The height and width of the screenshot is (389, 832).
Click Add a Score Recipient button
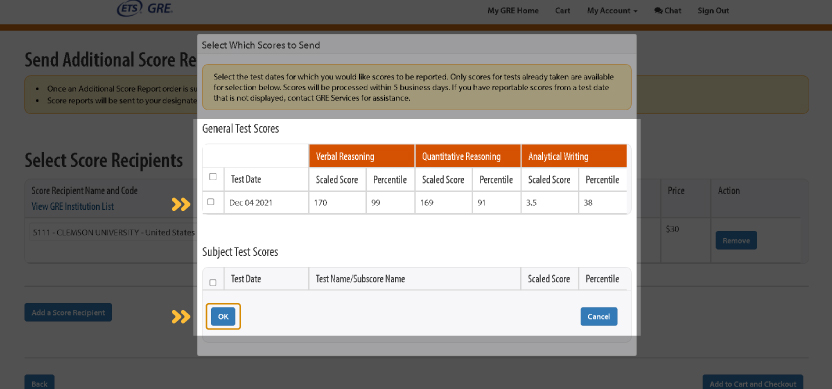[x=68, y=313]
